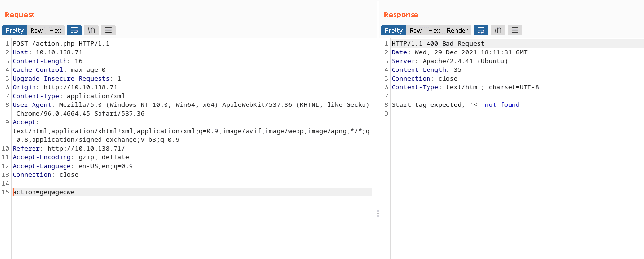The height and width of the screenshot is (259, 644).
Task: Open Request panel hamburger menu
Action: 108,30
